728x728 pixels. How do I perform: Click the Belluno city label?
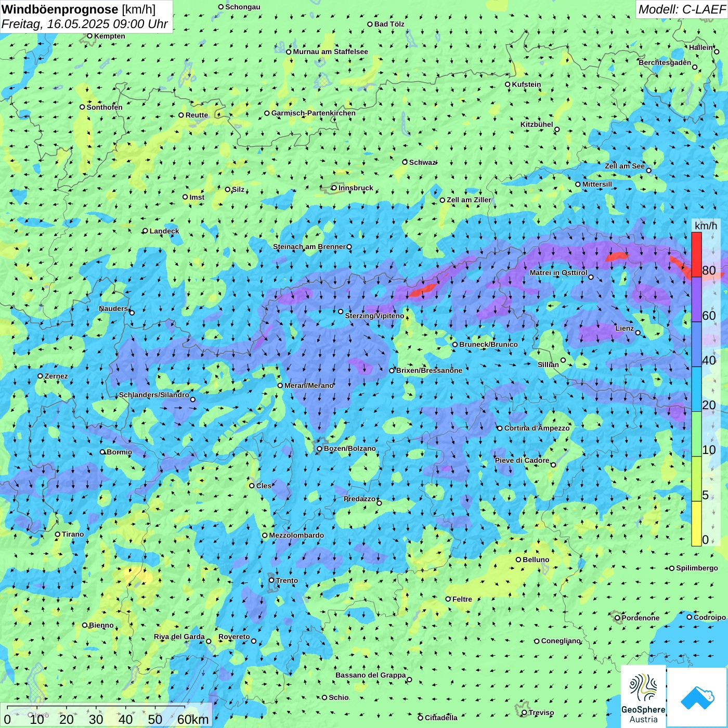536,560
